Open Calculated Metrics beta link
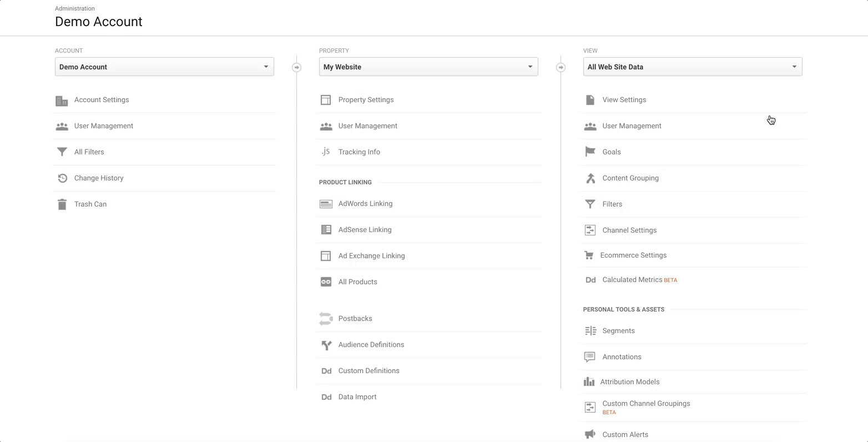 pyautogui.click(x=632, y=280)
